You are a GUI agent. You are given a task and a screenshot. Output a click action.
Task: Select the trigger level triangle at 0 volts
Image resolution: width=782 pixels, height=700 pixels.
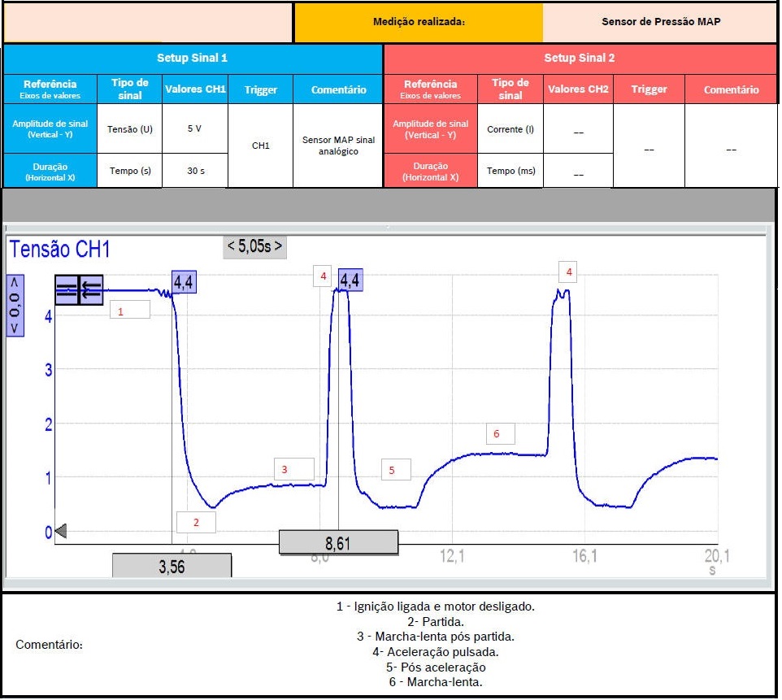pyautogui.click(x=60, y=532)
